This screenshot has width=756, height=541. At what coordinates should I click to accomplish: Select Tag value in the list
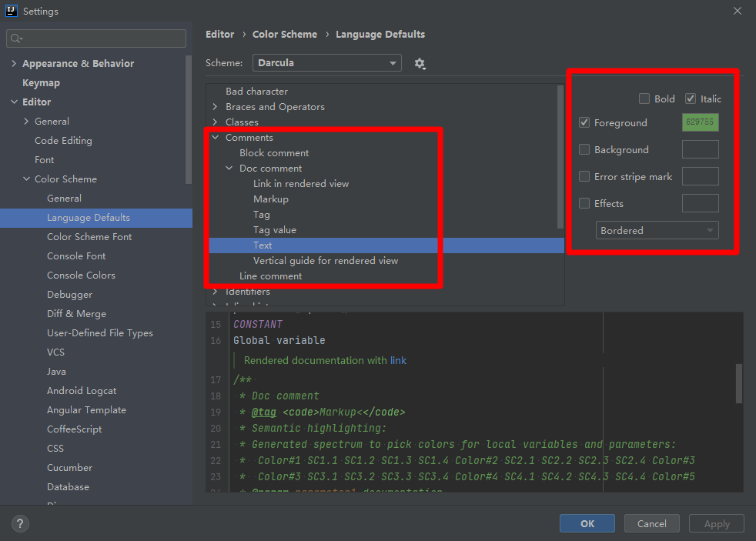(275, 230)
